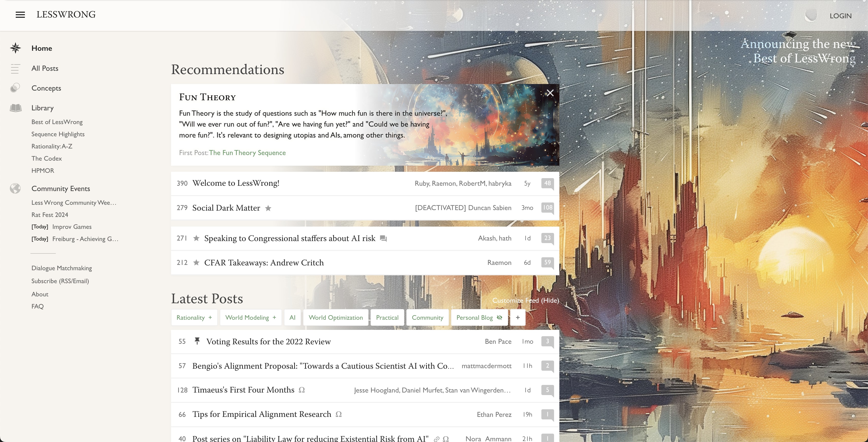
Task: Click the Home compass star icon
Action: (15, 48)
